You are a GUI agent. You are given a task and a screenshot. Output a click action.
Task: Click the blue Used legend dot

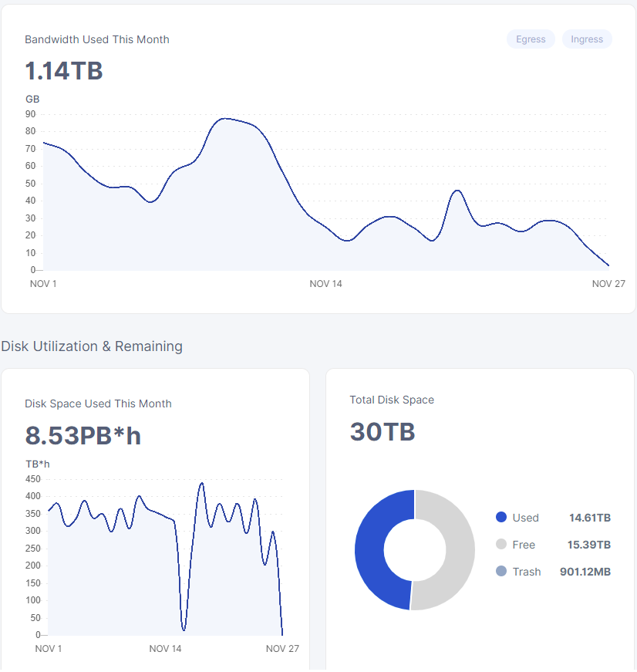click(x=501, y=518)
